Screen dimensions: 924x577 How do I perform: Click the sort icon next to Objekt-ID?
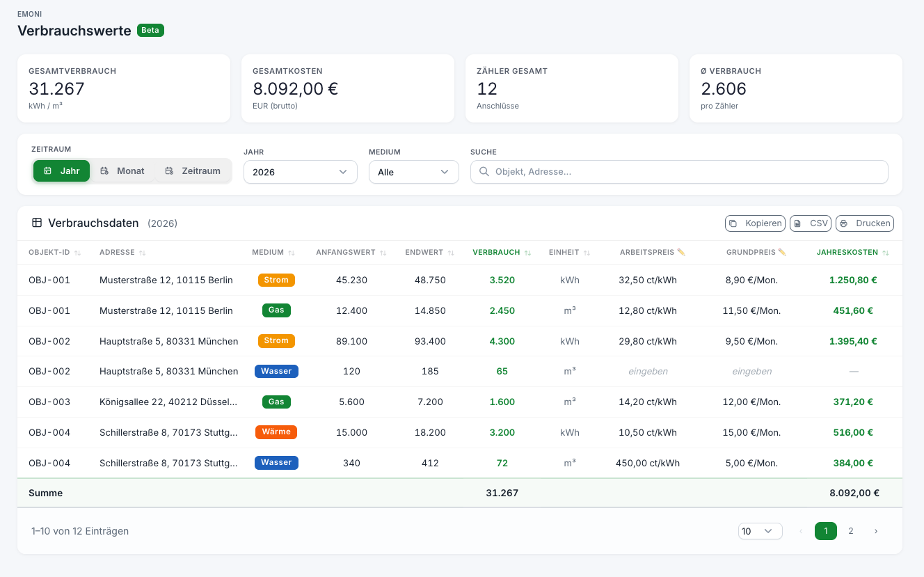[78, 253]
